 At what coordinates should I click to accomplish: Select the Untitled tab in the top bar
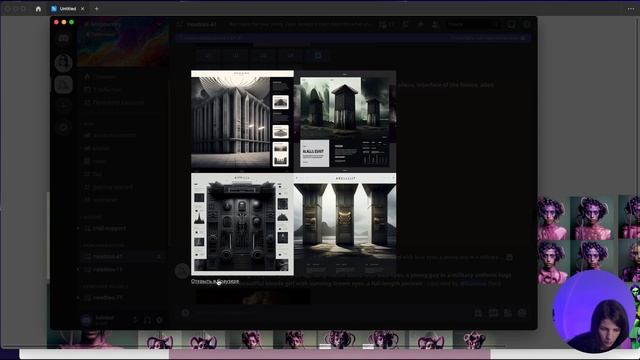click(x=67, y=9)
